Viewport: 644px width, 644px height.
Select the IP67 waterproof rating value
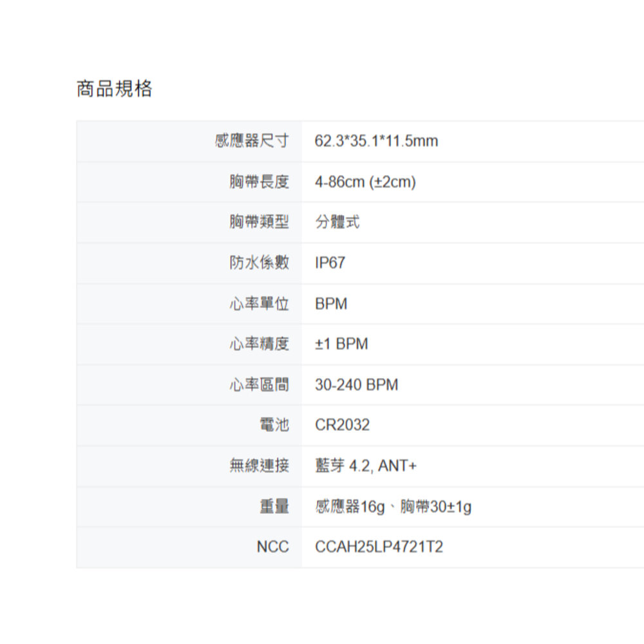330,263
